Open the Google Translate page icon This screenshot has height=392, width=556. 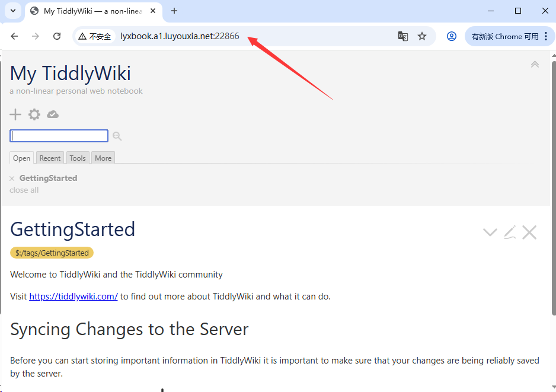click(403, 36)
